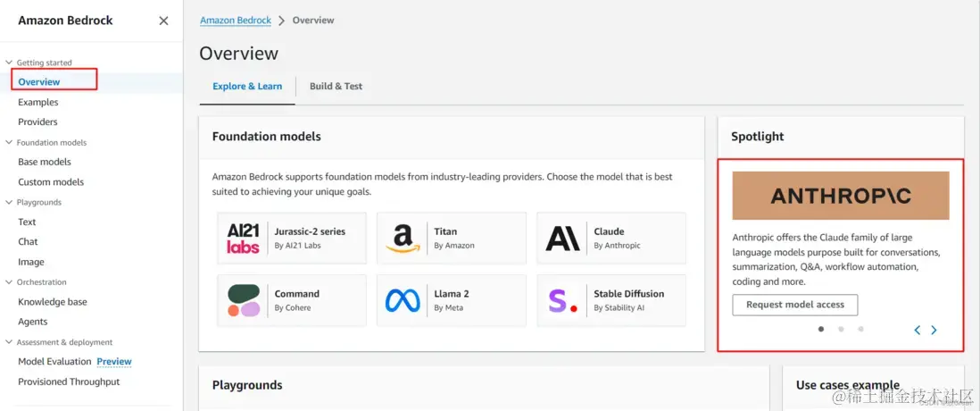Click the Cohere Command logo icon

[x=243, y=300]
